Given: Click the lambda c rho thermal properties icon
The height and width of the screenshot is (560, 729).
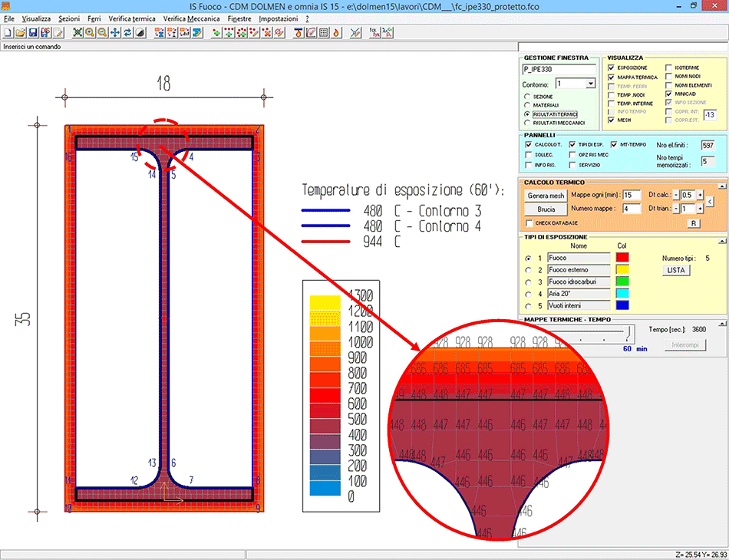Looking at the screenshot, I should tap(388, 32).
